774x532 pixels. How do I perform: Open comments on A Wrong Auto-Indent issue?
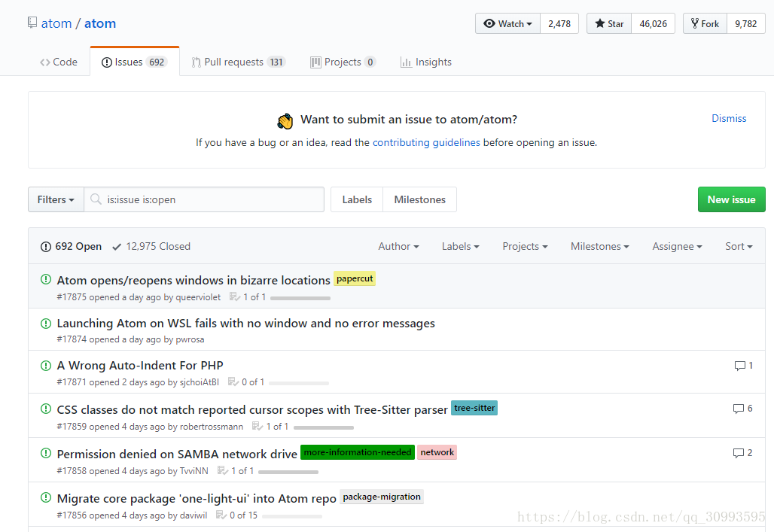click(743, 366)
